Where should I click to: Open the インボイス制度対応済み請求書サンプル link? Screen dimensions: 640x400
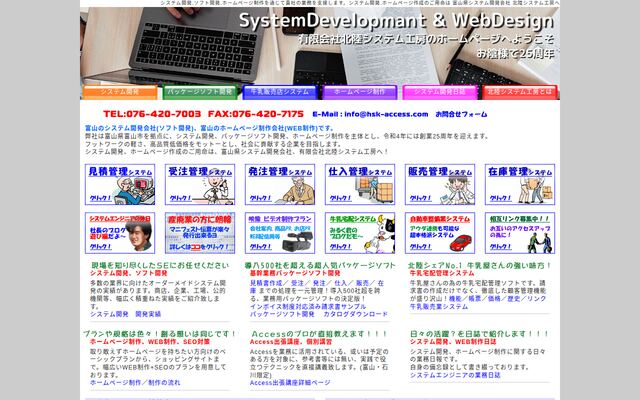pyautogui.click(x=308, y=306)
